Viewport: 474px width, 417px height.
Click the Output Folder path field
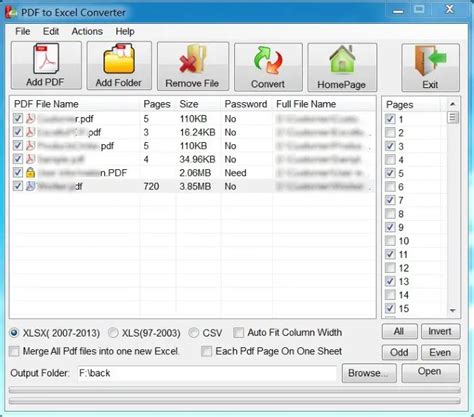tap(207, 373)
